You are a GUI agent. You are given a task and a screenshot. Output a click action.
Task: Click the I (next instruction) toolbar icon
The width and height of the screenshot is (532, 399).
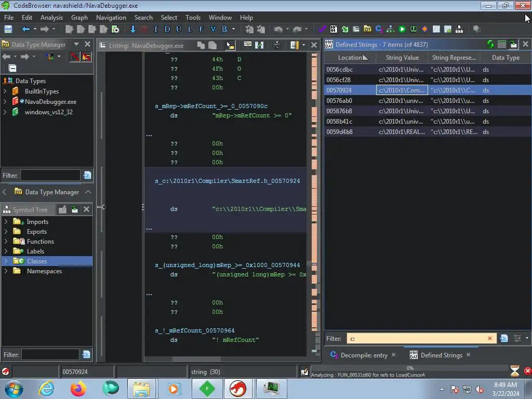tap(156, 29)
